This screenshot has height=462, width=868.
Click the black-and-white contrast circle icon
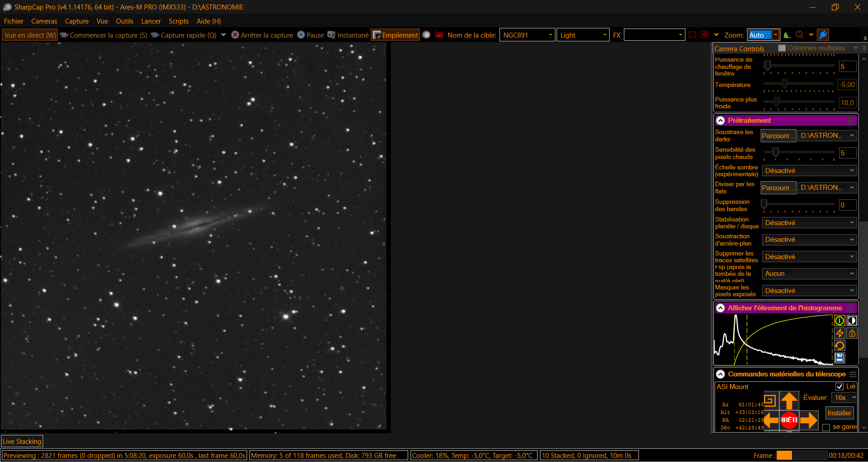click(852, 321)
